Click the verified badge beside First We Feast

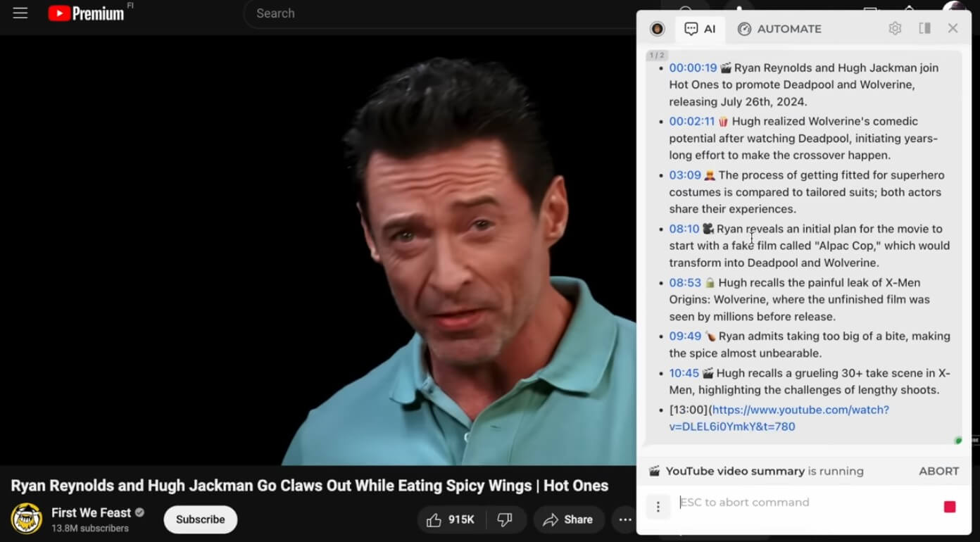click(x=139, y=512)
